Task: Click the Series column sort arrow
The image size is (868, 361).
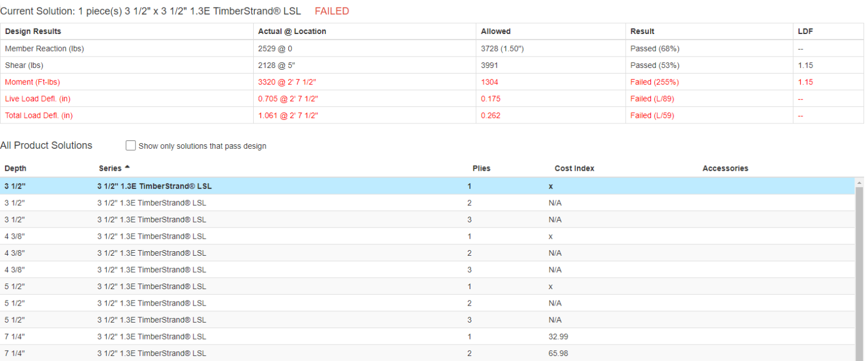Action: coord(127,167)
